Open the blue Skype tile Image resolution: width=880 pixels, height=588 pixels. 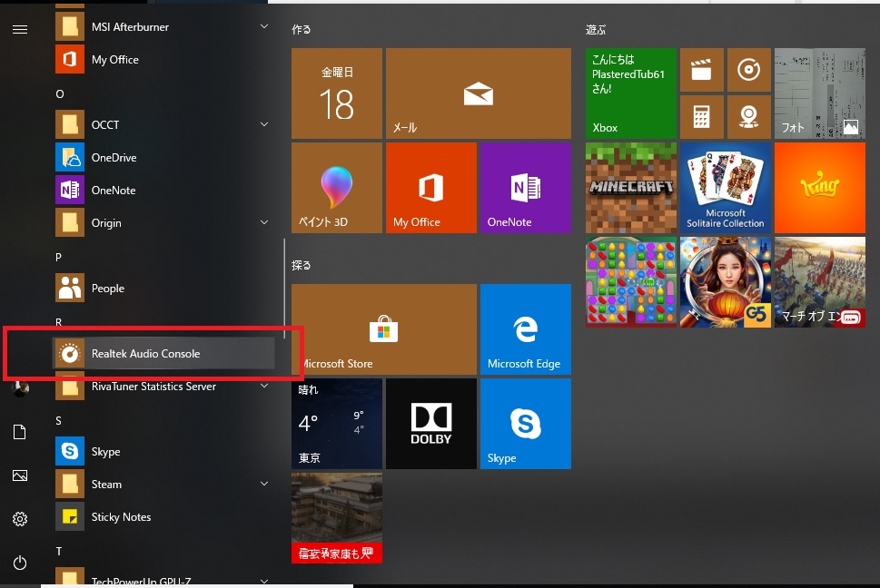click(x=525, y=424)
